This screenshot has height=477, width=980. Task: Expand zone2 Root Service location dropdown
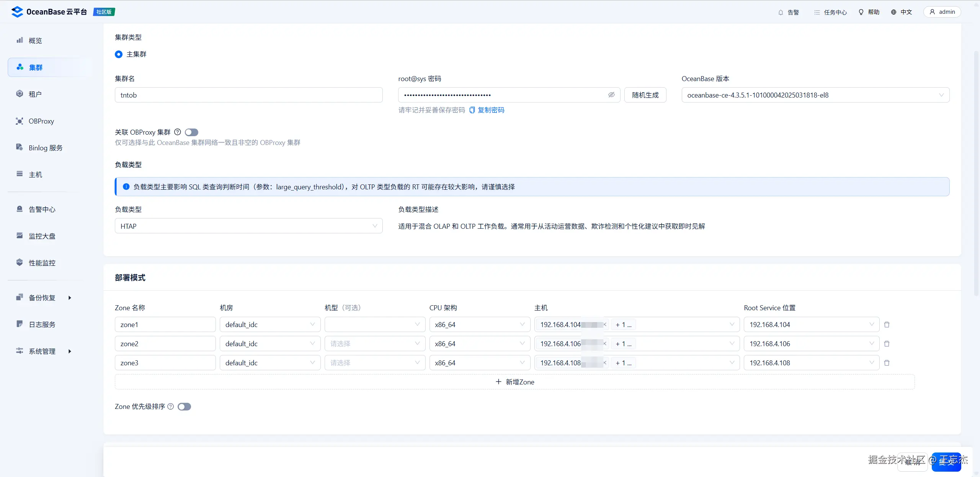click(811, 344)
